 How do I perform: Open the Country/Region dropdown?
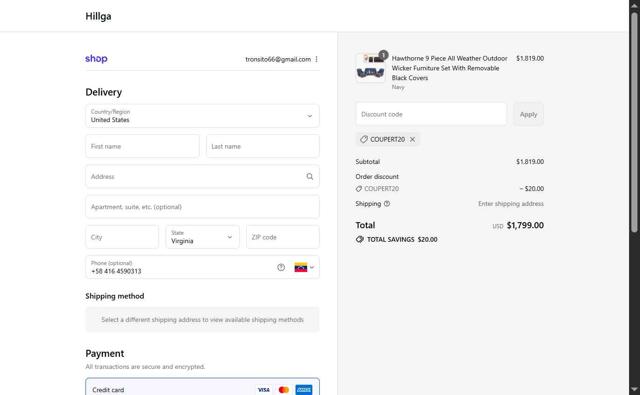click(202, 116)
